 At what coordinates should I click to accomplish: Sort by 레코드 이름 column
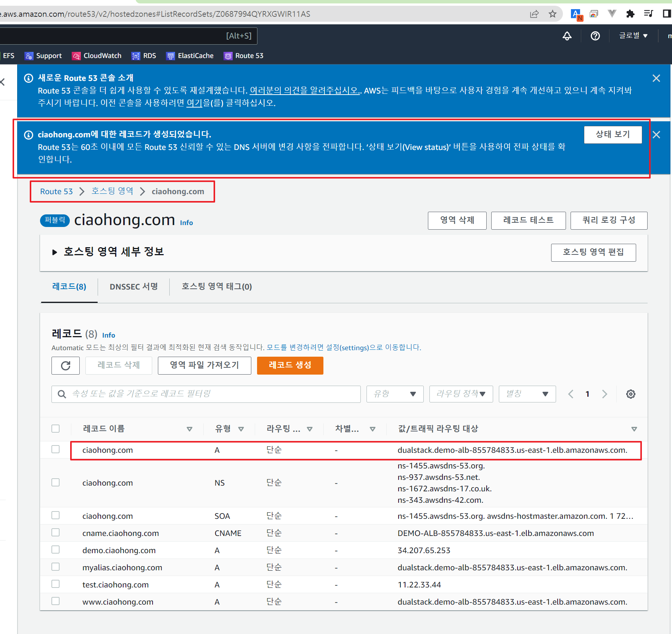[190, 429]
